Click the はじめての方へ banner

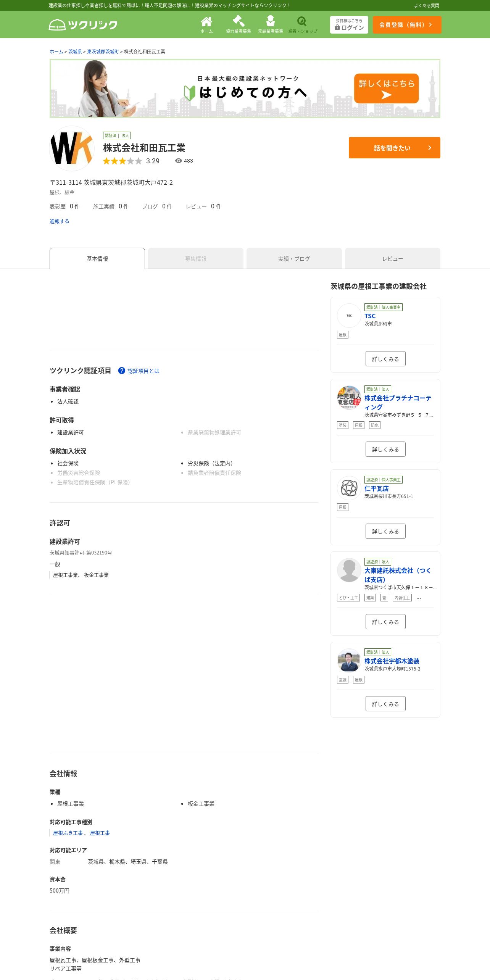245,88
